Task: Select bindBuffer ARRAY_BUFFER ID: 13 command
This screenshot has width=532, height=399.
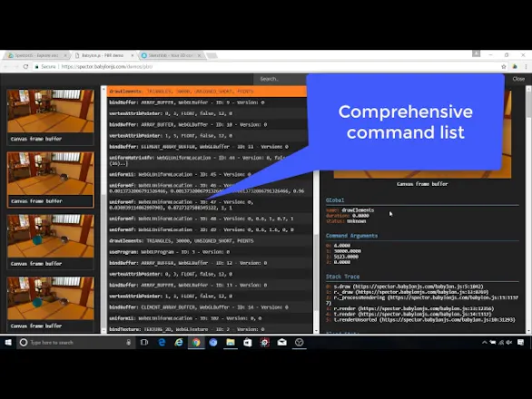Action: coord(210,285)
